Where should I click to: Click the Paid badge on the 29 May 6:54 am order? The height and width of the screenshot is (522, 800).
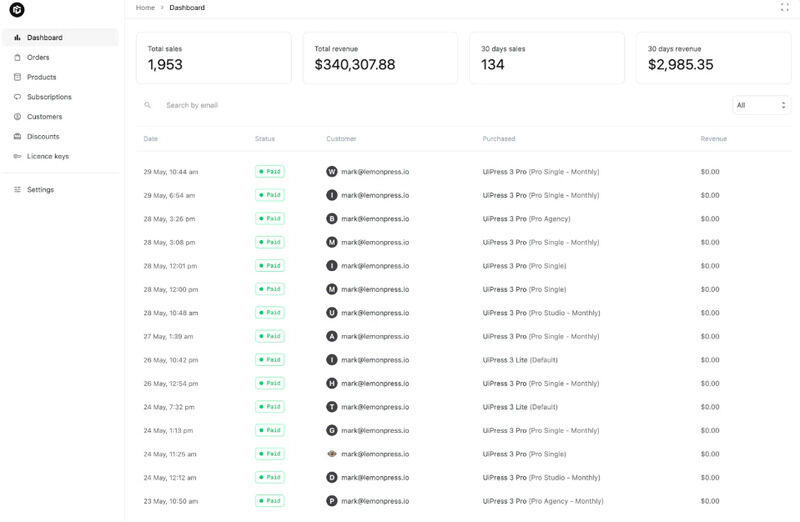click(x=270, y=195)
